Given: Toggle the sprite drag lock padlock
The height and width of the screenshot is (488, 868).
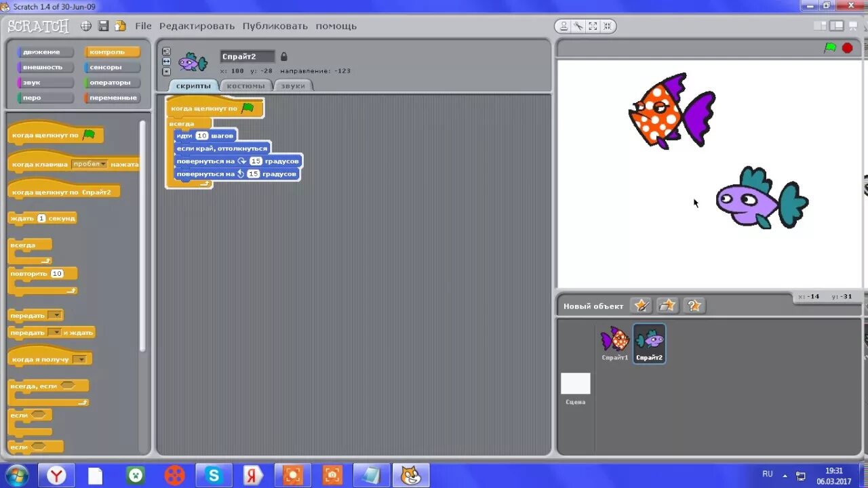Looking at the screenshot, I should click(284, 56).
